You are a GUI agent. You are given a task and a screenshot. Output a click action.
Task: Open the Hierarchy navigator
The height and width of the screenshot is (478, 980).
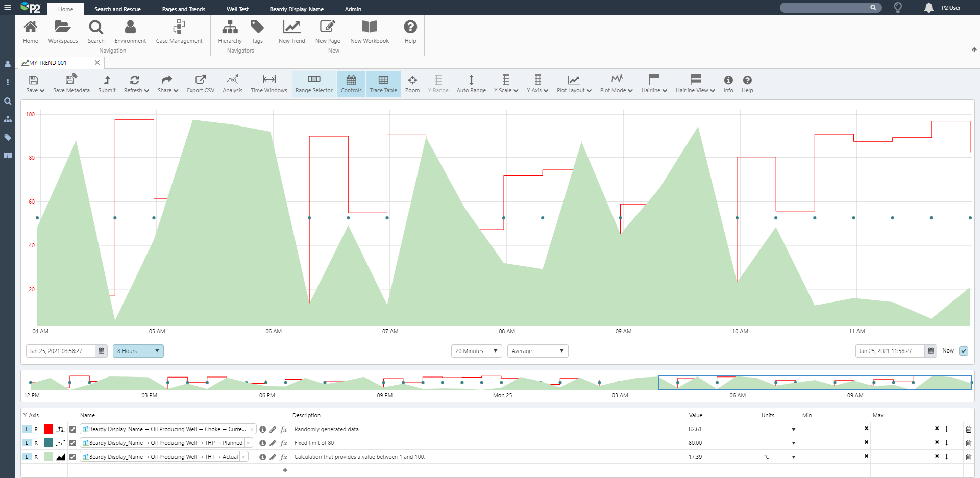(230, 32)
